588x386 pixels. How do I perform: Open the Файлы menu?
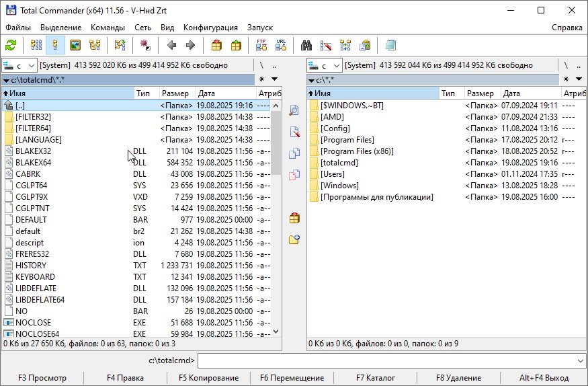18,28
